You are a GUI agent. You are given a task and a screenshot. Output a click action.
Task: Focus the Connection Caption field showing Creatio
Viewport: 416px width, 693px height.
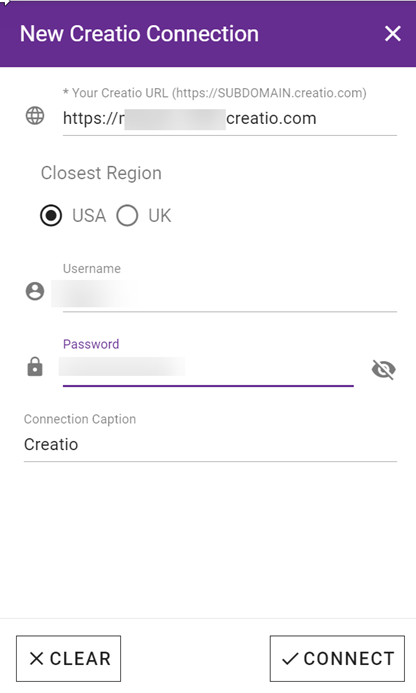click(210, 444)
